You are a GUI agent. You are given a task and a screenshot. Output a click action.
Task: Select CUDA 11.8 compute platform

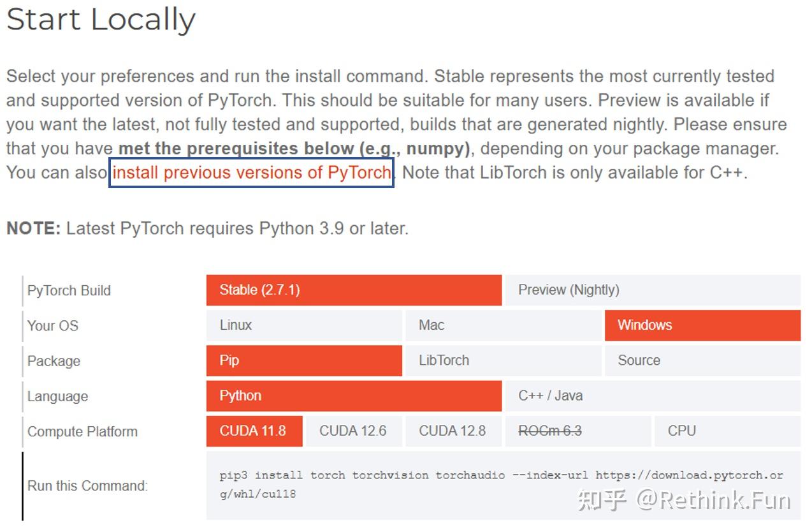[x=254, y=431]
